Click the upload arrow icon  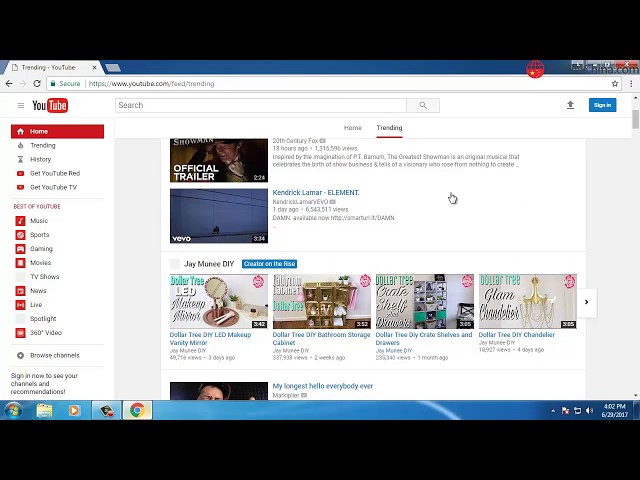tap(570, 105)
